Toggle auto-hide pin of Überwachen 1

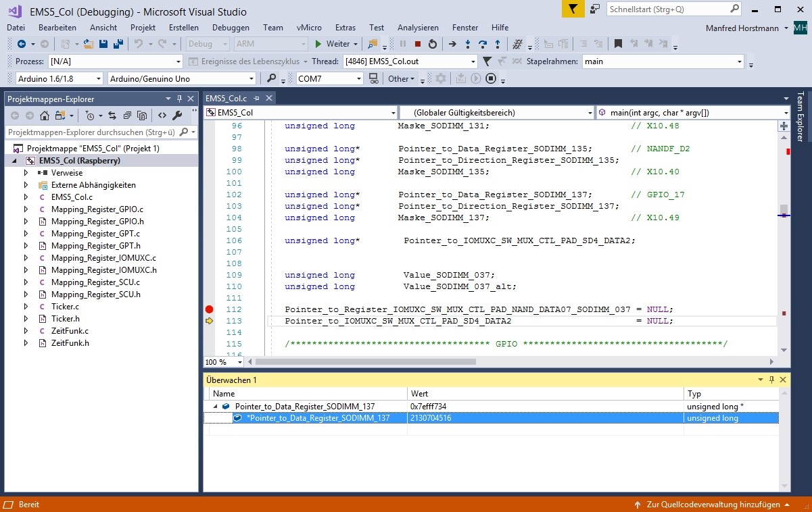click(771, 380)
